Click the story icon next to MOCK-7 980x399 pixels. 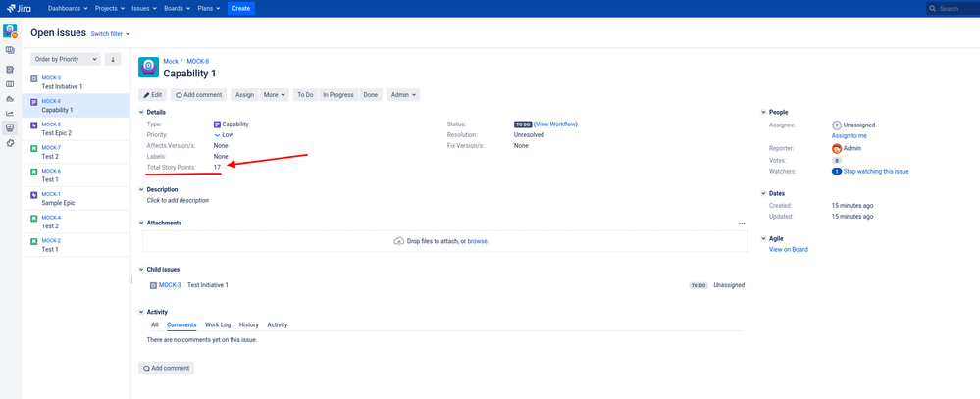(33, 151)
